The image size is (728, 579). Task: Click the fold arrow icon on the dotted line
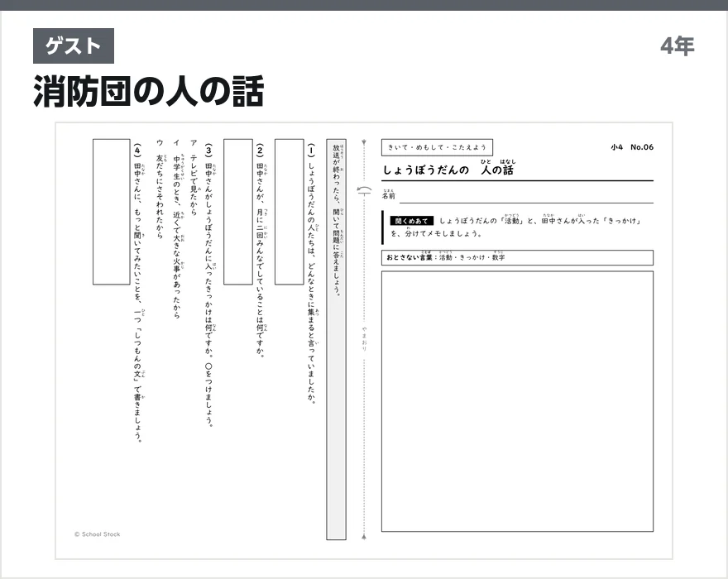click(364, 190)
